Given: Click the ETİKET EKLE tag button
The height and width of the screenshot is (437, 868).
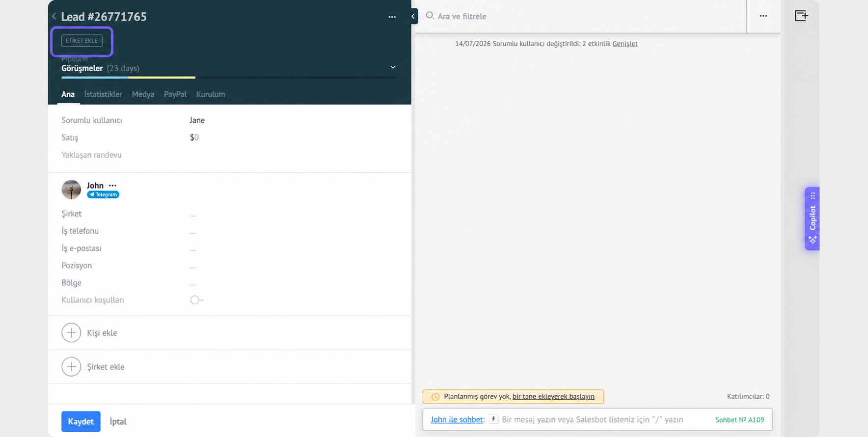Looking at the screenshot, I should (82, 41).
